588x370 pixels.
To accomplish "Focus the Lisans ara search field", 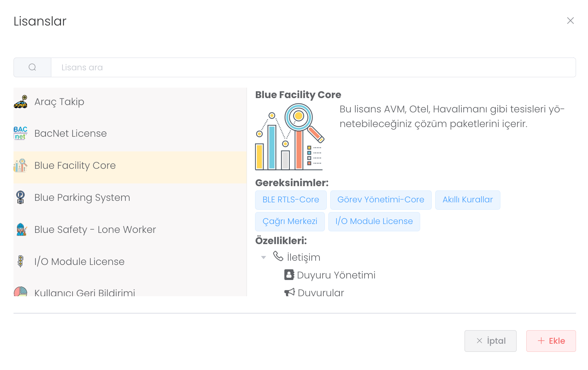I will pyautogui.click(x=313, y=68).
